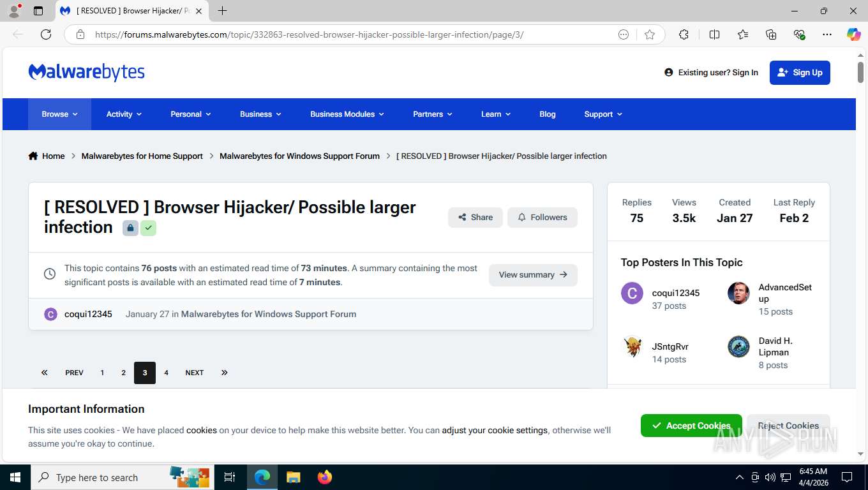The height and width of the screenshot is (490, 868).
Task: Open the Blog menu item
Action: [x=548, y=114]
